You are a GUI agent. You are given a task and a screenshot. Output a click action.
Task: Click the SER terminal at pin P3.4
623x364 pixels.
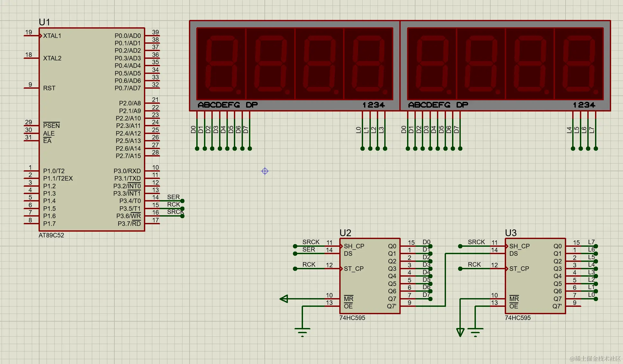pos(182,201)
